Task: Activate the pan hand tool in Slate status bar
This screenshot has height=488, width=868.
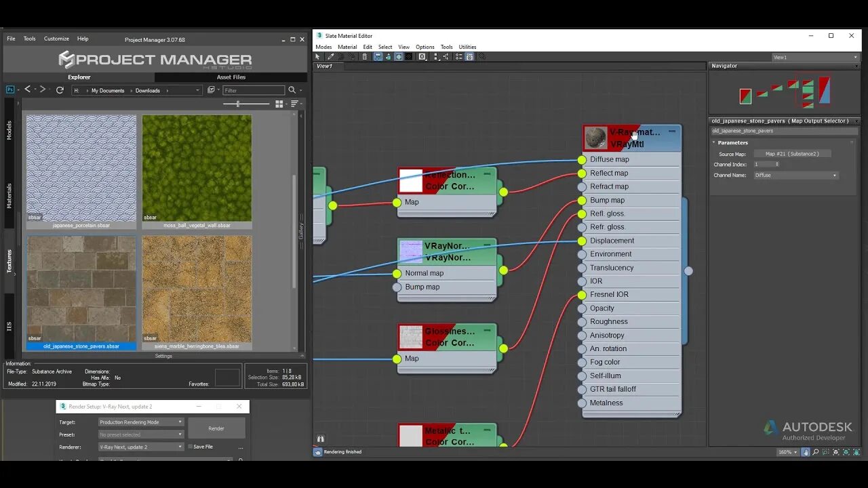Action: (806, 452)
